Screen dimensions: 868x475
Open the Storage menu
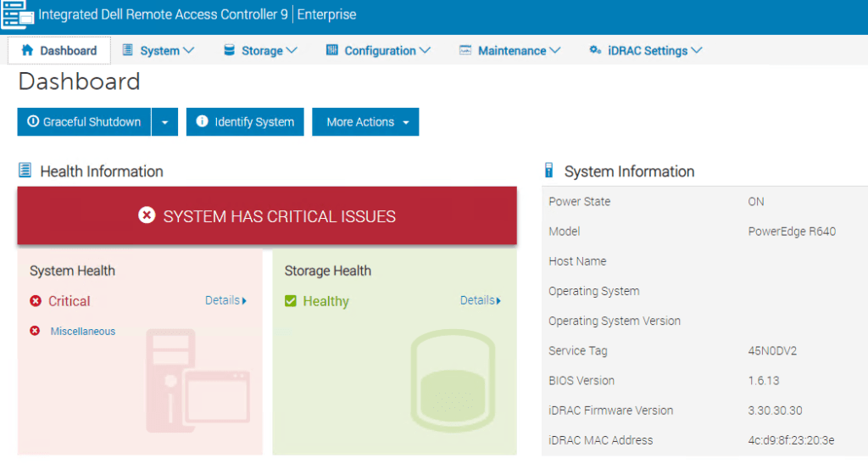(261, 50)
